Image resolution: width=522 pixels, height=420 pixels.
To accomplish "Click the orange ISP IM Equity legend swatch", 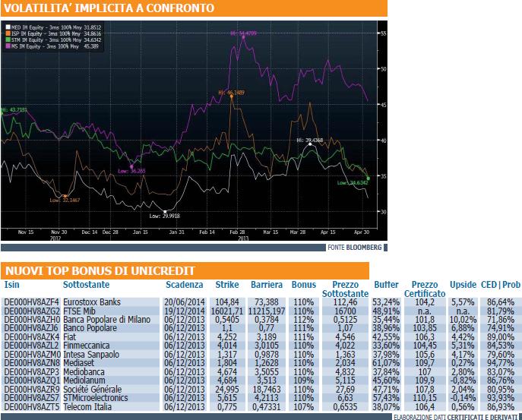I will click(x=8, y=33).
